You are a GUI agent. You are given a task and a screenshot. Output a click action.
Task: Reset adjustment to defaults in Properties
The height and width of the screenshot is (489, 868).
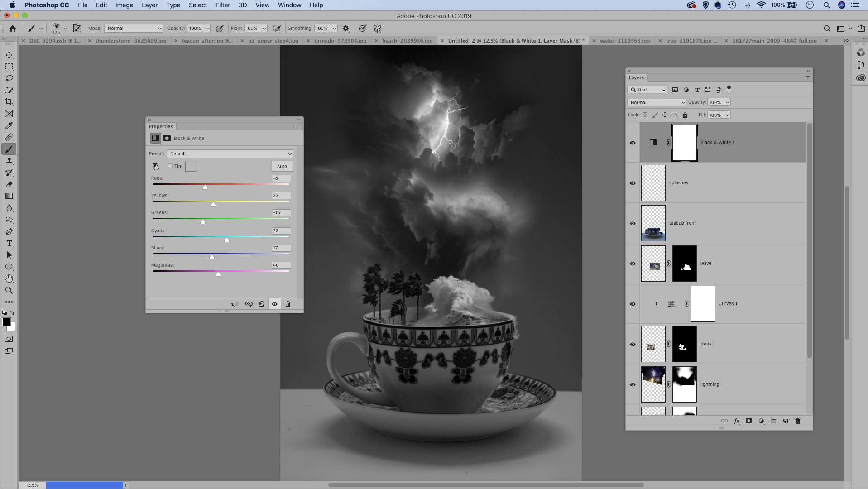coord(261,304)
